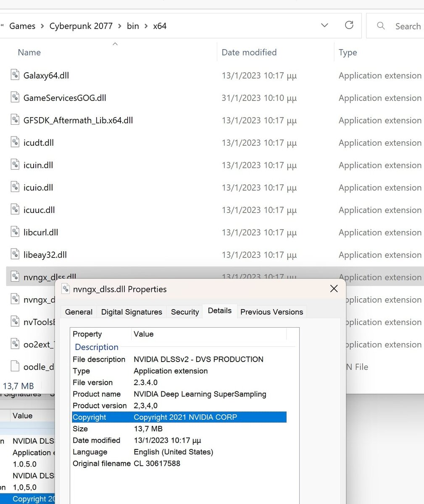
Task: Click the icuin.dll file icon
Action: 15,165
